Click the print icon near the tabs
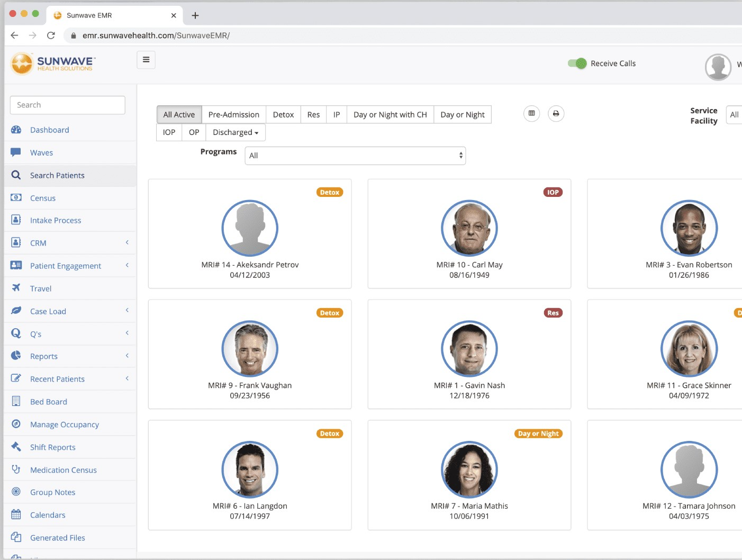 pos(556,113)
